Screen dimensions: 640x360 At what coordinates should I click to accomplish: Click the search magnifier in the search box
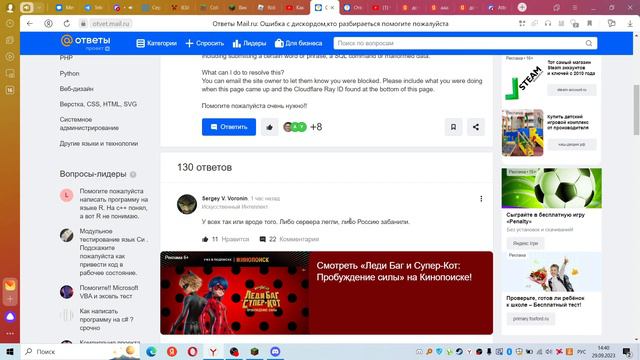click(x=589, y=43)
